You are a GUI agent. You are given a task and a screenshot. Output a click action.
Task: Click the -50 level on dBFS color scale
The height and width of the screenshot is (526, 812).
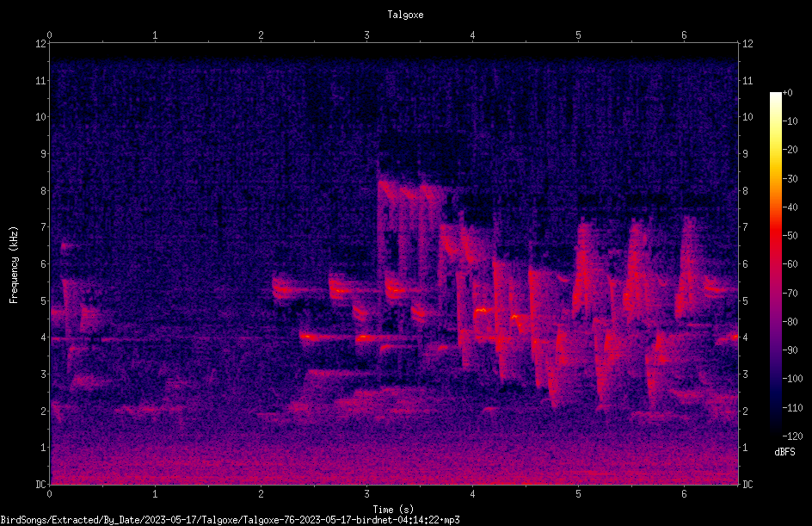pos(790,235)
